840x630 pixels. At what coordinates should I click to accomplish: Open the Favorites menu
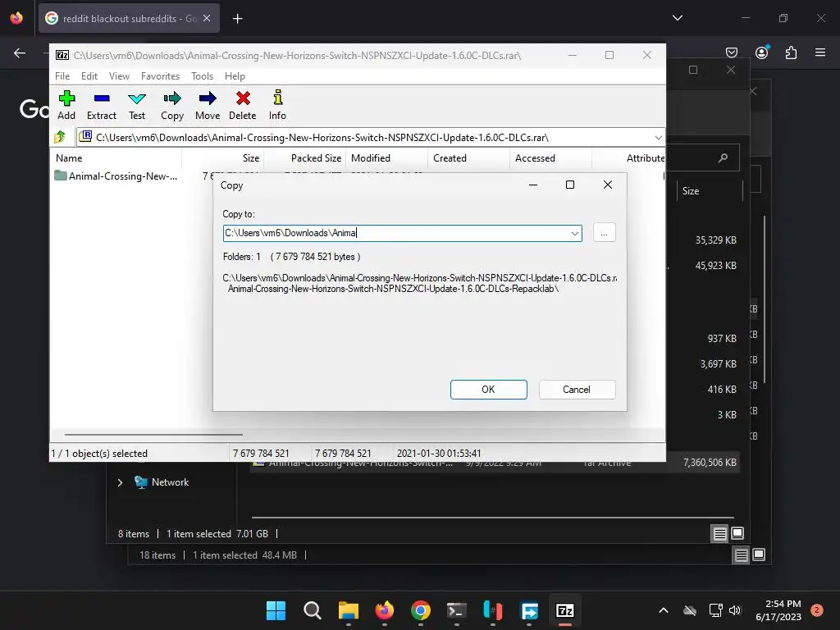coord(160,76)
